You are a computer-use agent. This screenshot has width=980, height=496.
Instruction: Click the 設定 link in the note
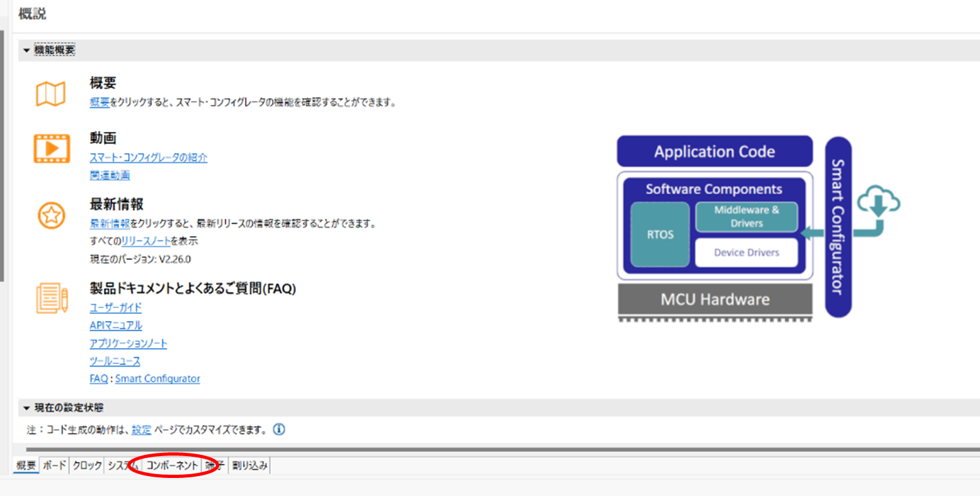141,430
